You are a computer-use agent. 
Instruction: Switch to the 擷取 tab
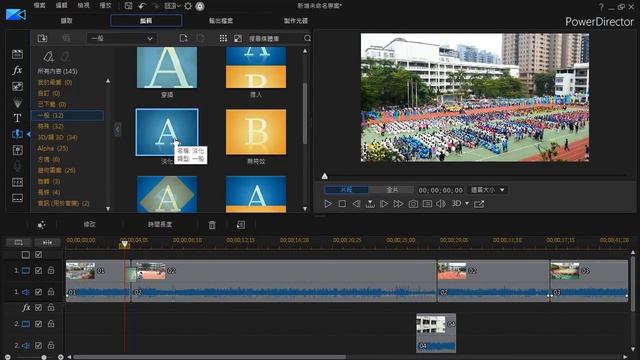point(67,20)
